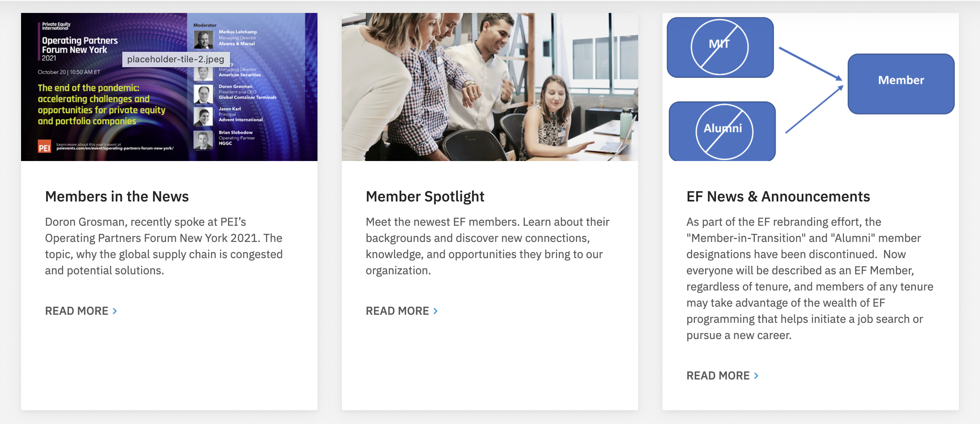Click the chevron beside Members in the News READ MORE
Screen dimensions: 980x424
coord(115,311)
